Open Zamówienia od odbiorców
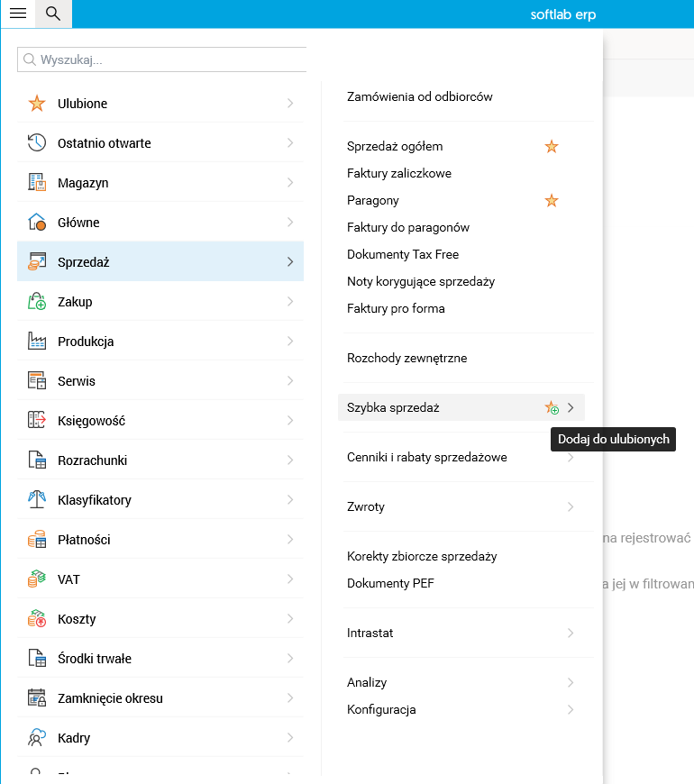This screenshot has width=694, height=784. coord(420,96)
